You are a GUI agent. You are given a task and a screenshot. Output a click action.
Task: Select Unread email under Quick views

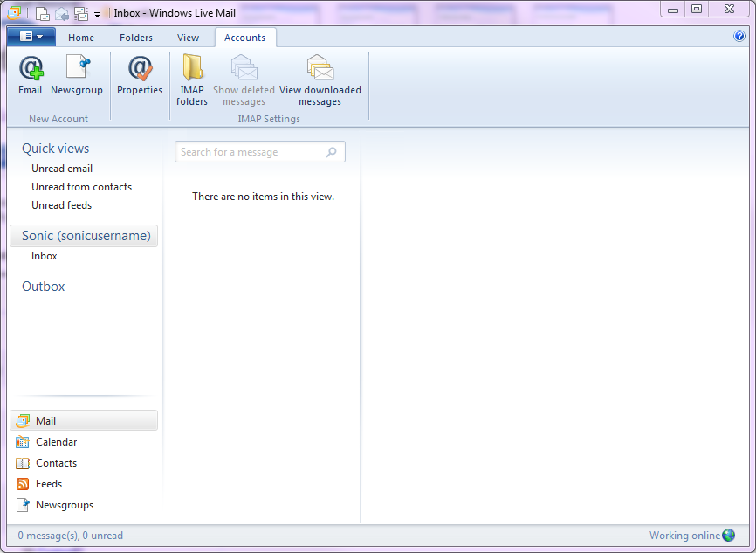tap(61, 168)
